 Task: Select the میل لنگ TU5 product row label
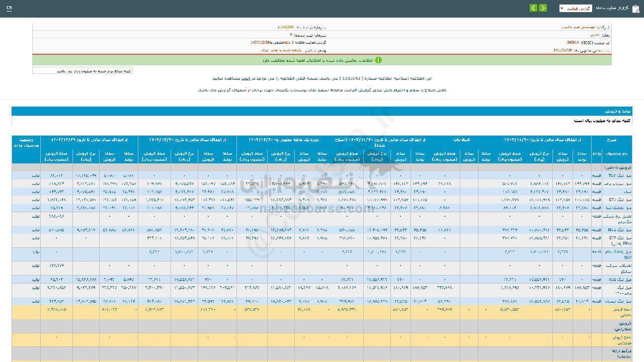click(617, 279)
